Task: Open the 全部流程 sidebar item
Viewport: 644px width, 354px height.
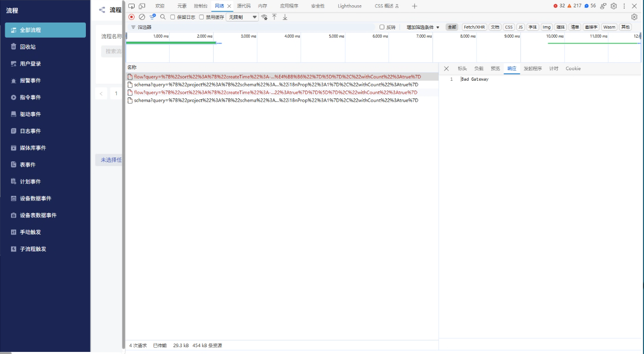Action: 46,30
